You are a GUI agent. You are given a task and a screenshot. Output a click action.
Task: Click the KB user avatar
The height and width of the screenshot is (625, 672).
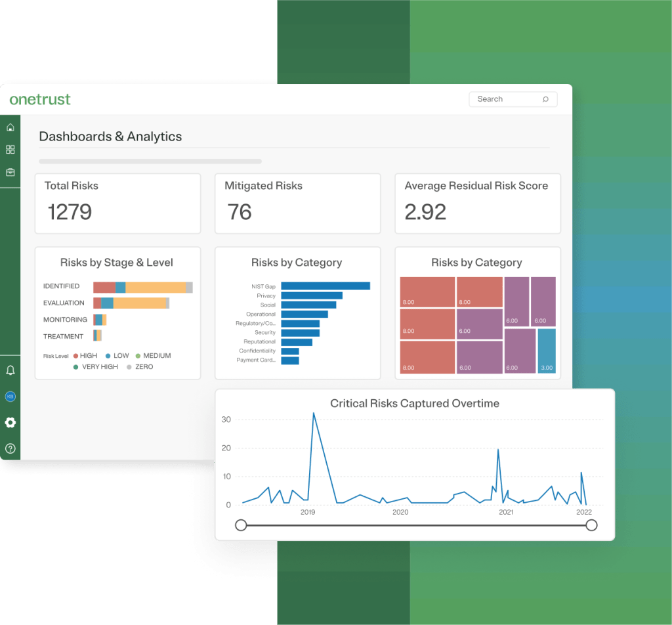10,397
